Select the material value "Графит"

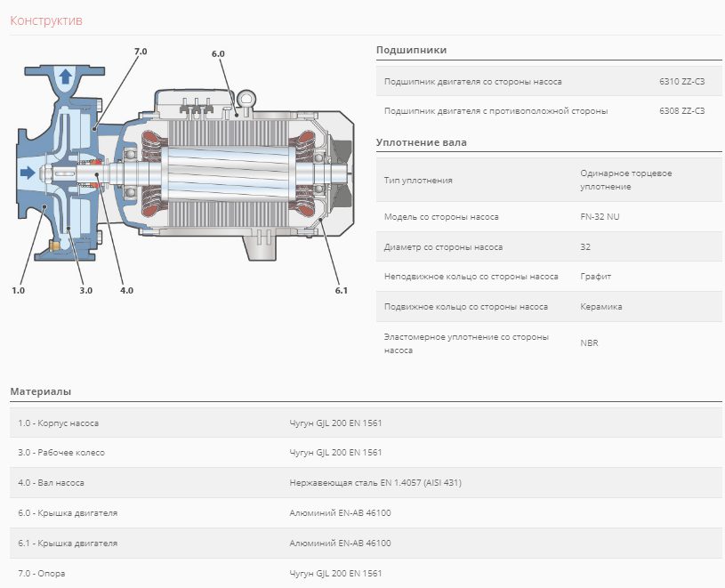[x=595, y=277]
